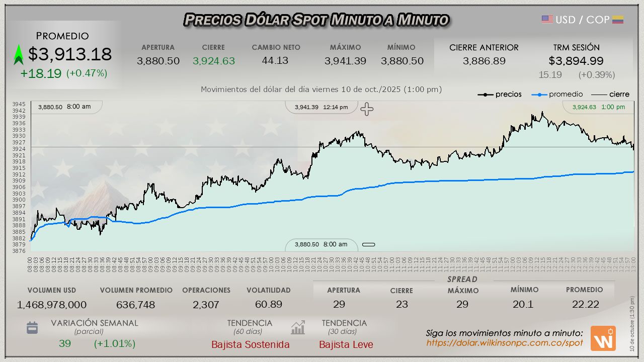Click the TRM Sesión value $3,894.99
The image size is (644, 362).
576,61
